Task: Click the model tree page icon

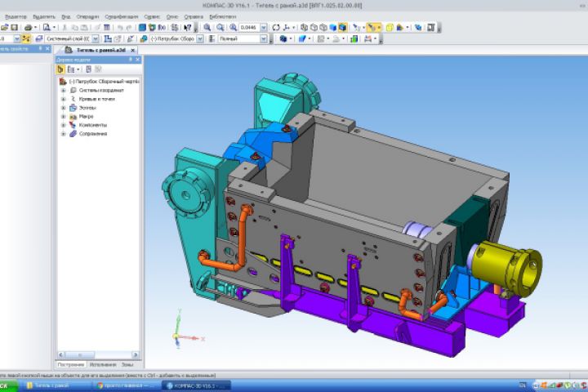Action: (88, 69)
